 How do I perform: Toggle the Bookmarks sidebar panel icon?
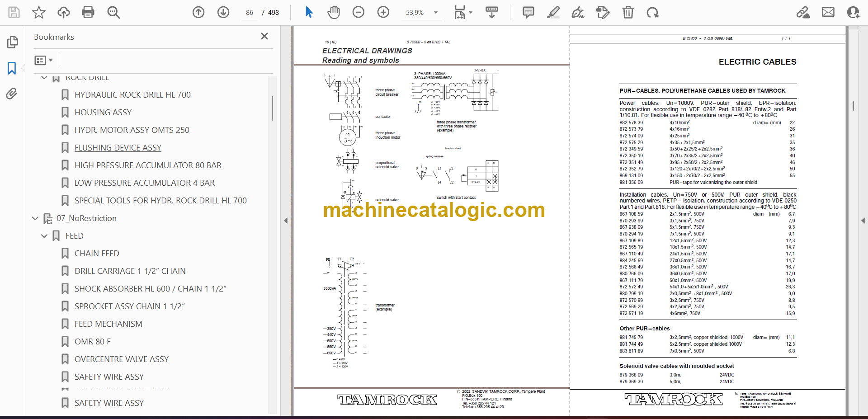(12, 68)
